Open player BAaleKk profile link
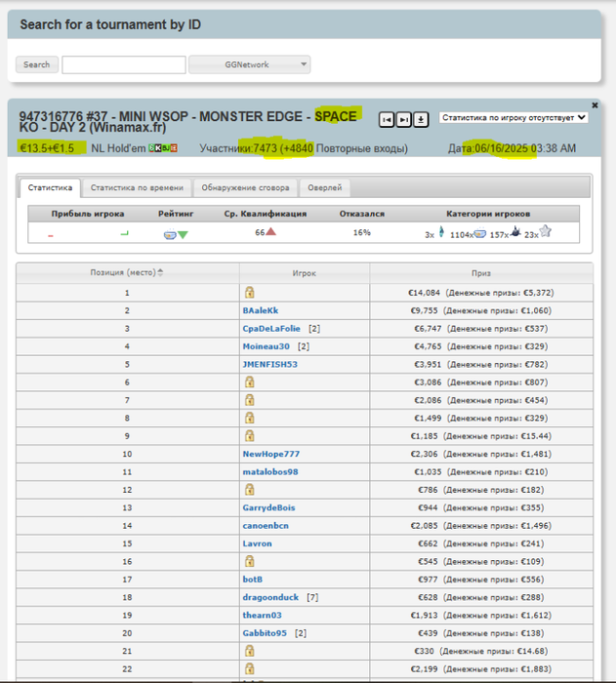The image size is (616, 683). point(261,310)
